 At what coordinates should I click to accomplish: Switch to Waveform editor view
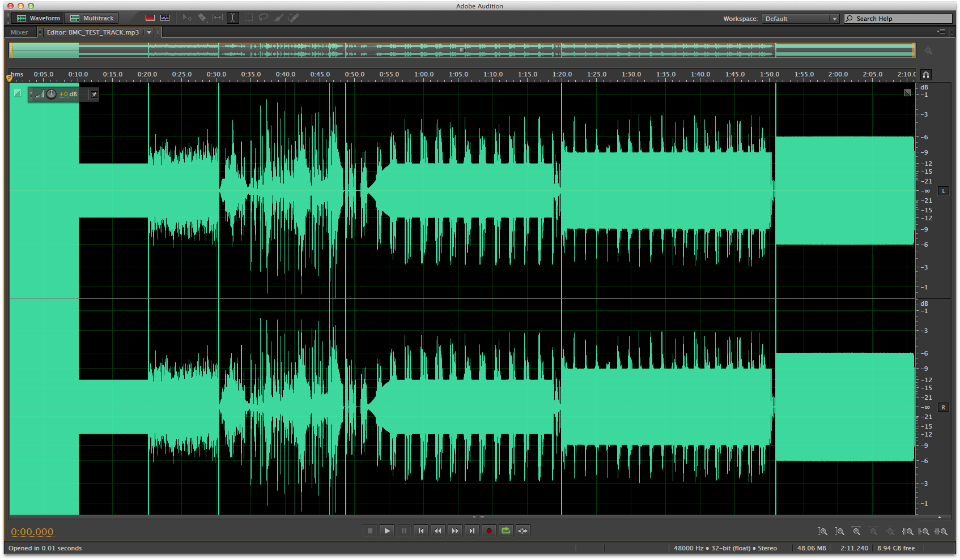point(39,18)
